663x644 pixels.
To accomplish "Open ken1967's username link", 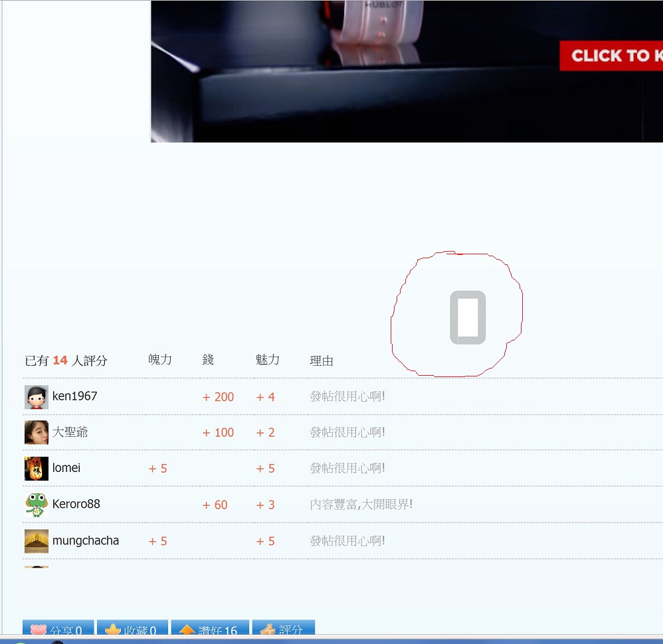I will coord(74,396).
